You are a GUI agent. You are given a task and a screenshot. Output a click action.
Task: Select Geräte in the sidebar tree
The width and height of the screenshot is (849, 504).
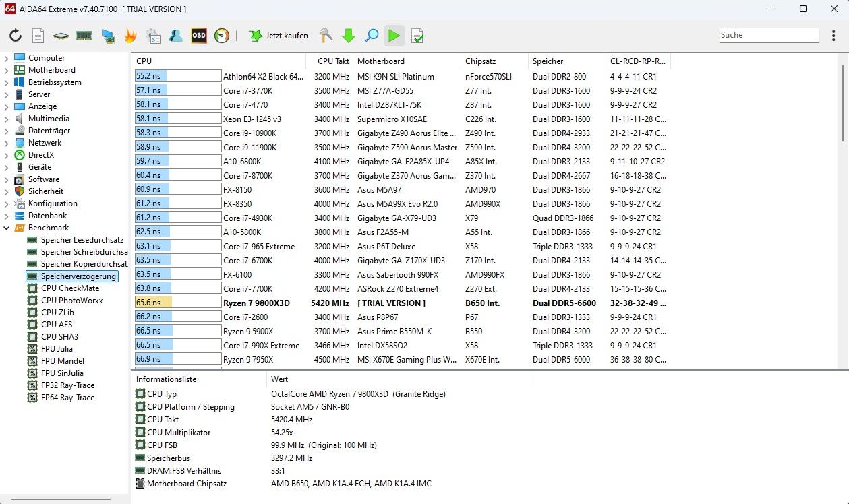(x=39, y=167)
